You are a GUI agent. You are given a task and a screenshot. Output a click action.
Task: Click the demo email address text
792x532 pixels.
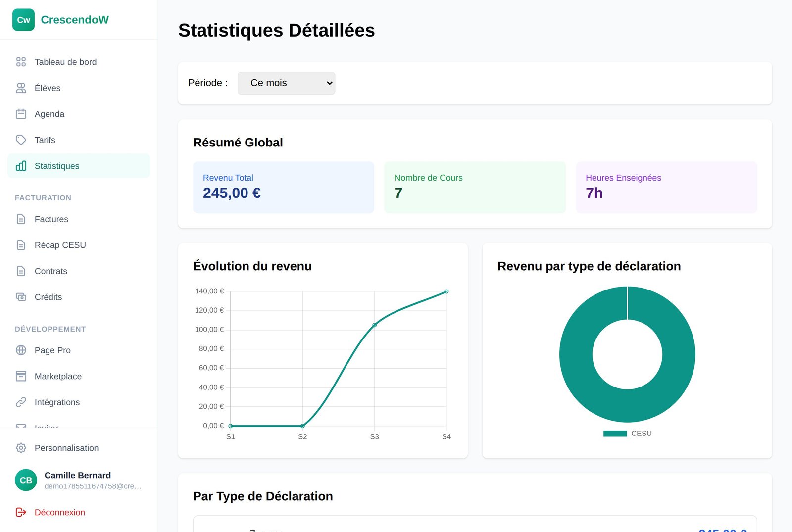click(93, 486)
